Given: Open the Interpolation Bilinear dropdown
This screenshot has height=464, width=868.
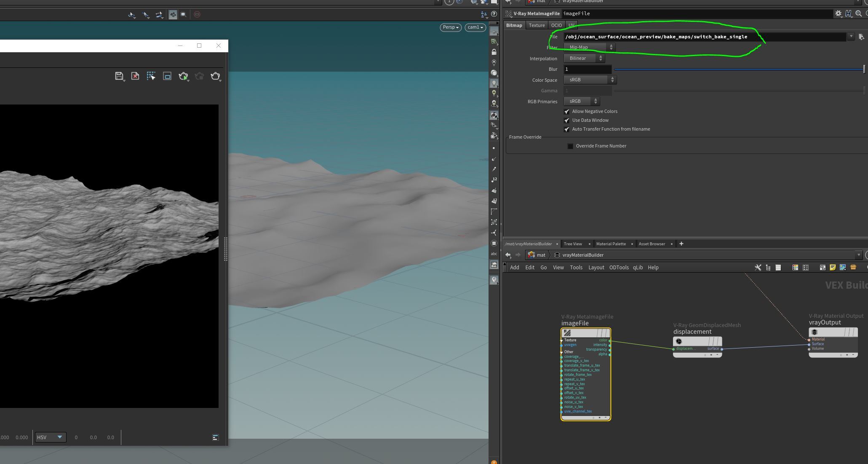Looking at the screenshot, I should click(x=584, y=58).
